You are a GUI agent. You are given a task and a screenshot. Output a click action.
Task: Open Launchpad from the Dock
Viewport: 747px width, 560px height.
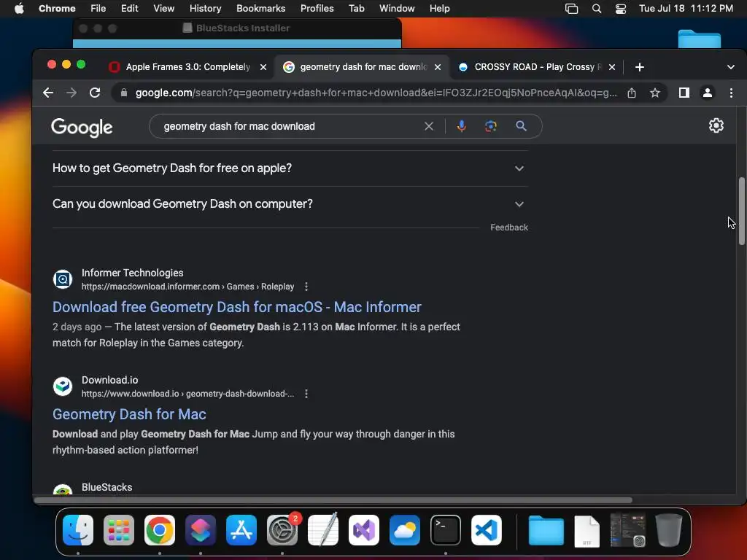(x=119, y=530)
